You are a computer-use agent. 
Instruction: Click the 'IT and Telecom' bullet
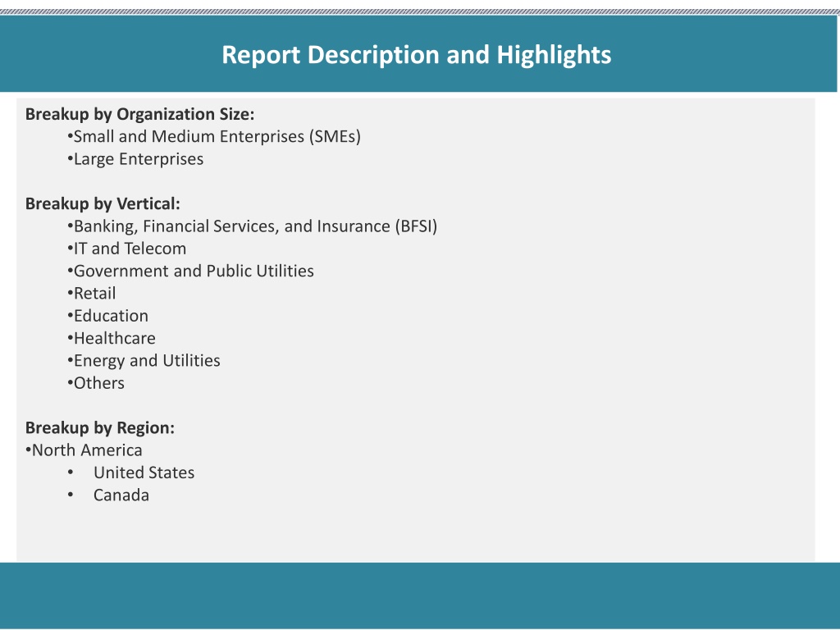pos(126,249)
